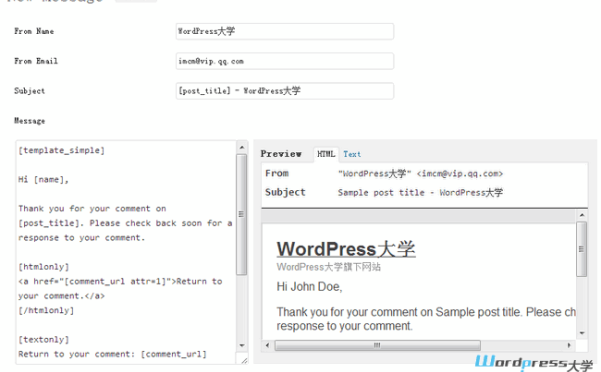The height and width of the screenshot is (372, 601).
Task: Click inside the Message textarea editor
Action: [126, 252]
